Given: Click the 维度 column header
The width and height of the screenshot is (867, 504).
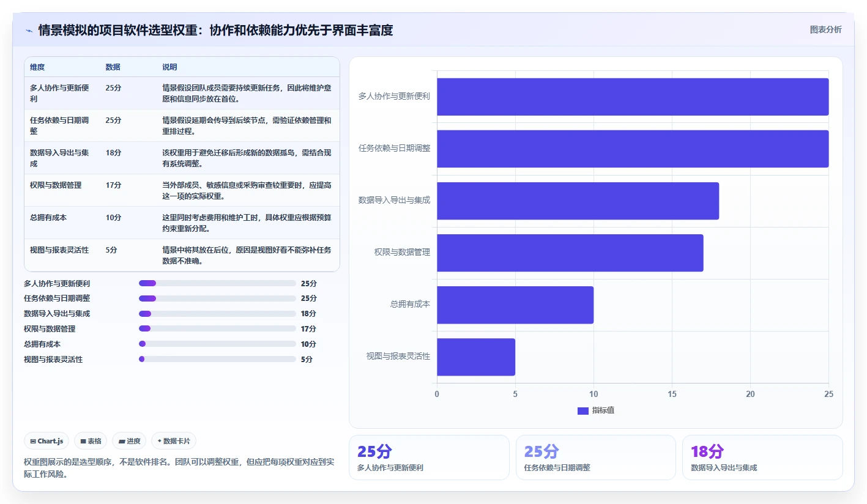Looking at the screenshot, I should (37, 67).
